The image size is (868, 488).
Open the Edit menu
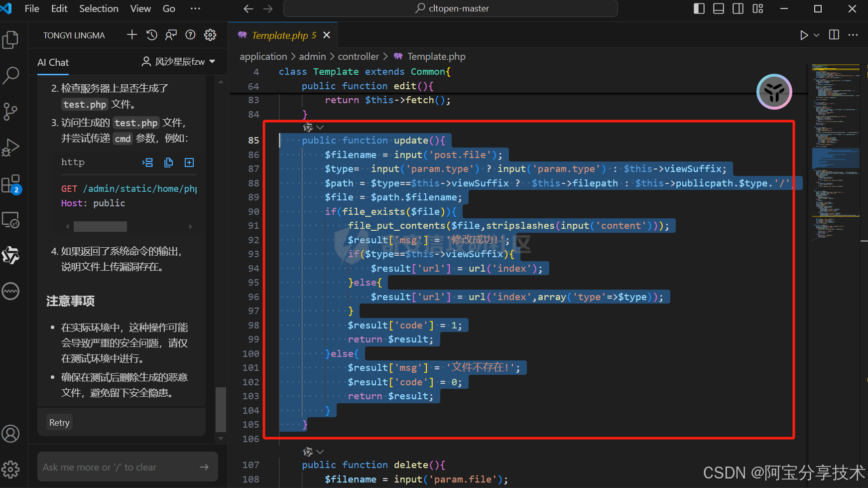(59, 8)
